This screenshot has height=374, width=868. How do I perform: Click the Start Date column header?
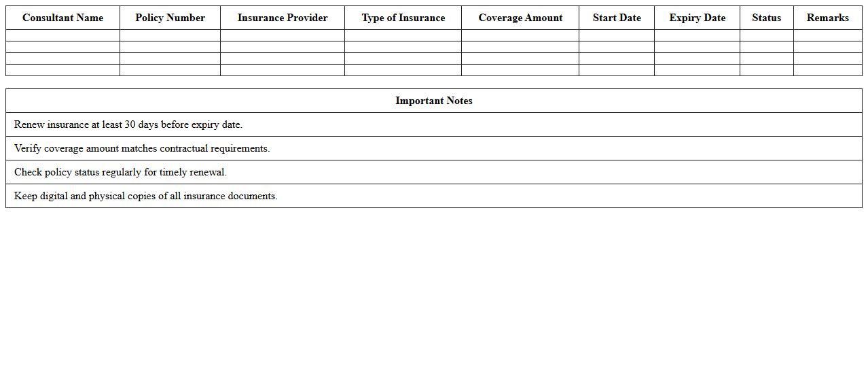tap(617, 18)
